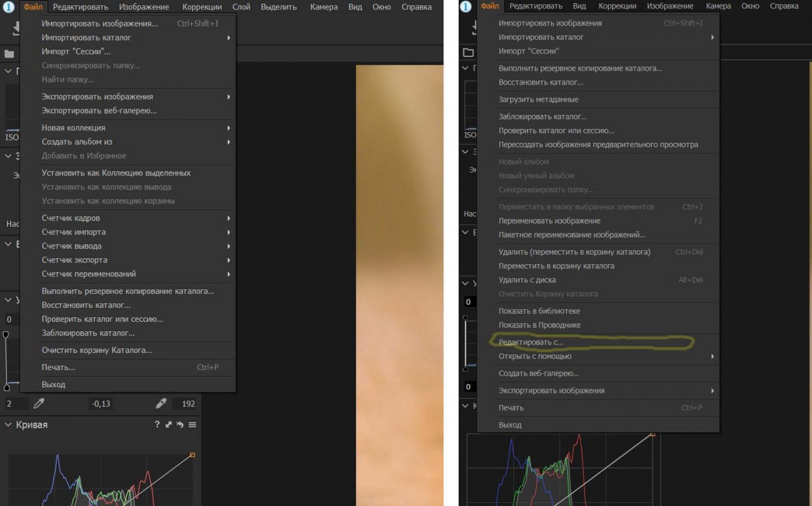Select Экспортировать веб-галерею... menu entry
This screenshot has height=506, width=812.
[x=129, y=110]
